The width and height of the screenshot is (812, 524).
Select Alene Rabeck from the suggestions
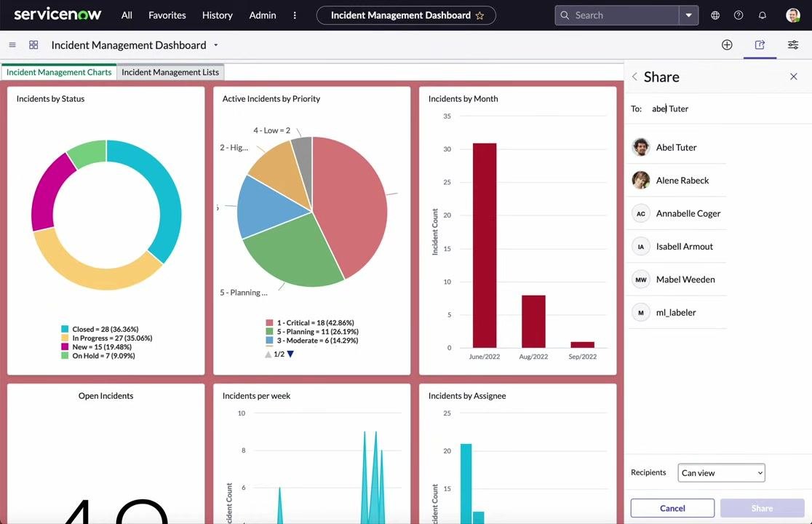(678, 180)
